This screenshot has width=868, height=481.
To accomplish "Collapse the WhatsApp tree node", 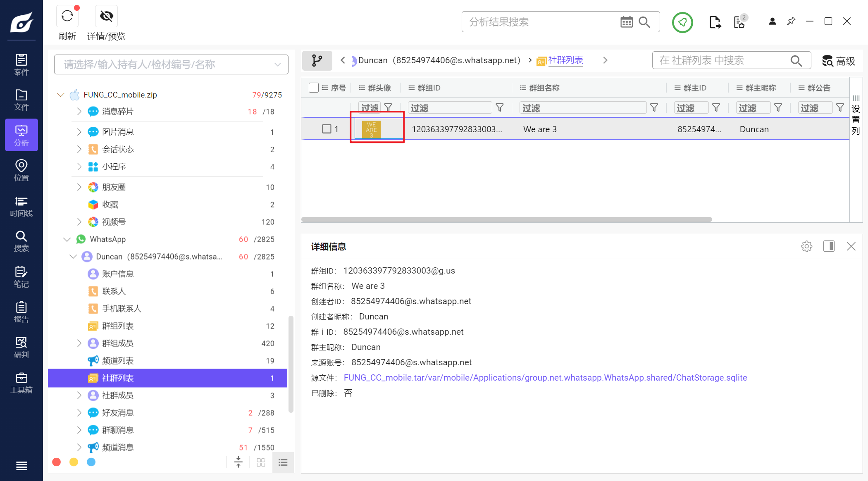I will pyautogui.click(x=67, y=239).
